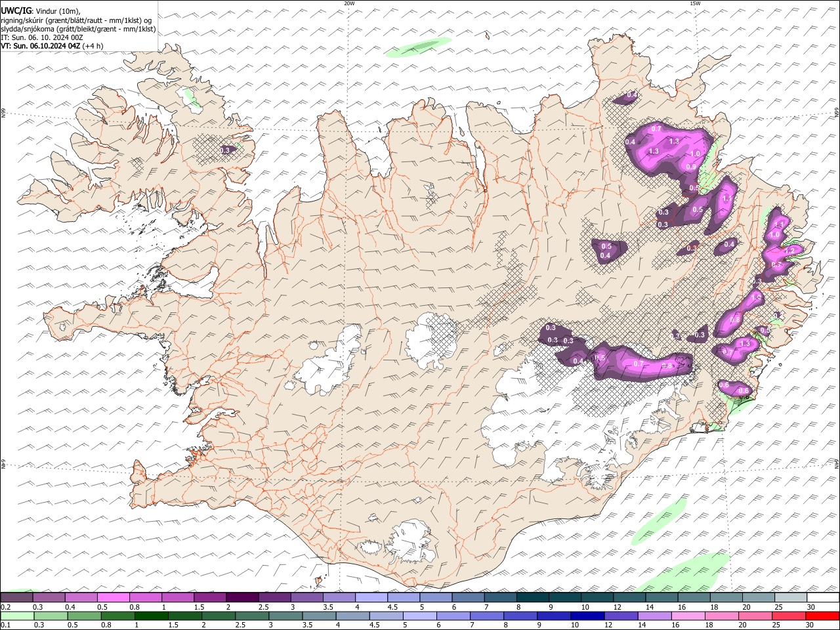The height and width of the screenshot is (630, 840).
Task: Pick the lower legend swatch for 2–2.5
Action: (x=219, y=616)
